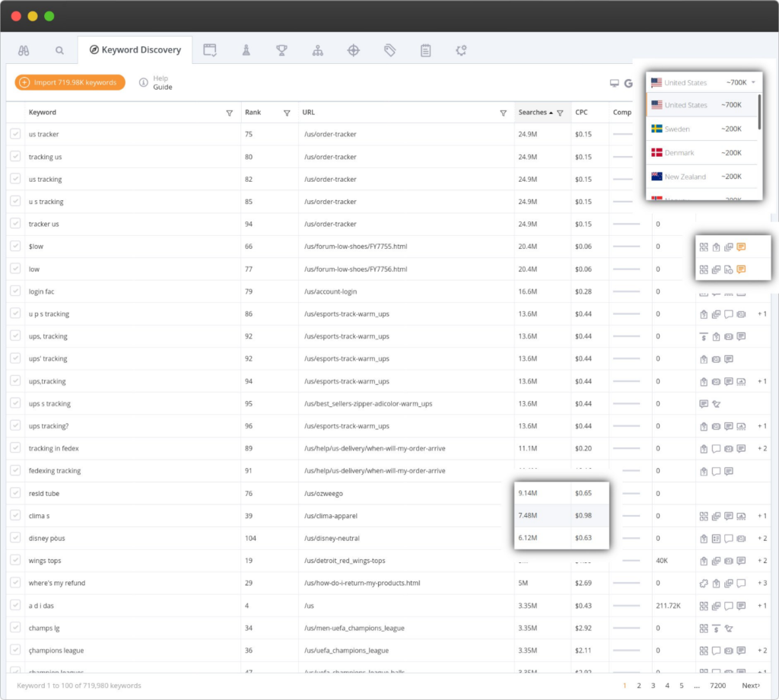Open the sitemap hierarchy icon tab
Viewport: 779px width, 700px height.
(x=317, y=51)
